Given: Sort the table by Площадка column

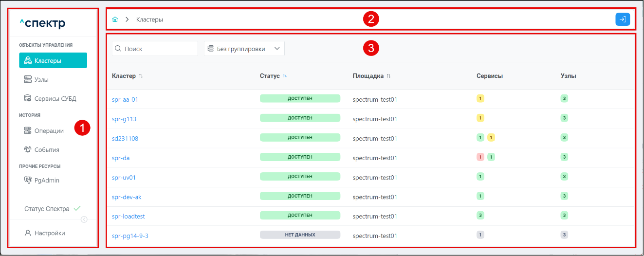Looking at the screenshot, I should (389, 76).
